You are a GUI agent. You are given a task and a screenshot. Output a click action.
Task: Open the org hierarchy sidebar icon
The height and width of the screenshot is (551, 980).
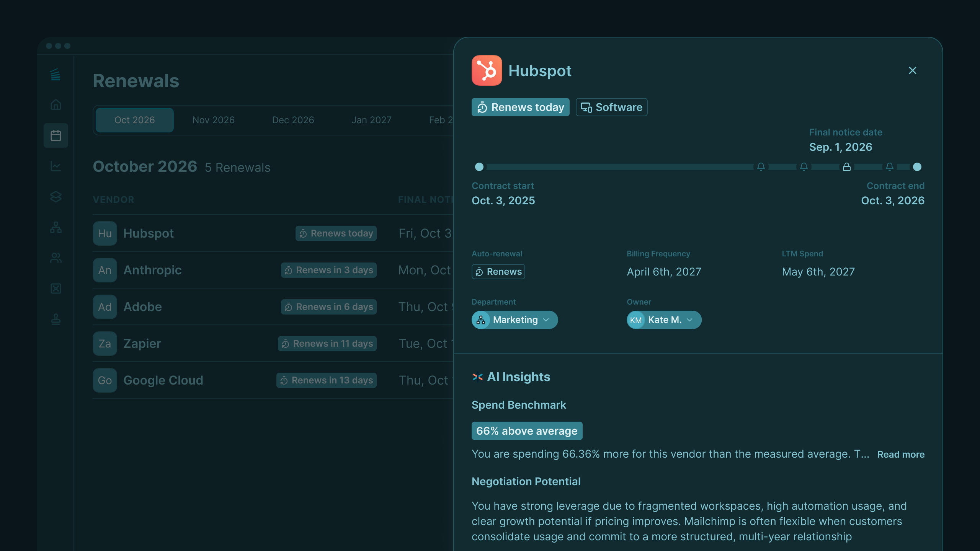click(x=56, y=227)
